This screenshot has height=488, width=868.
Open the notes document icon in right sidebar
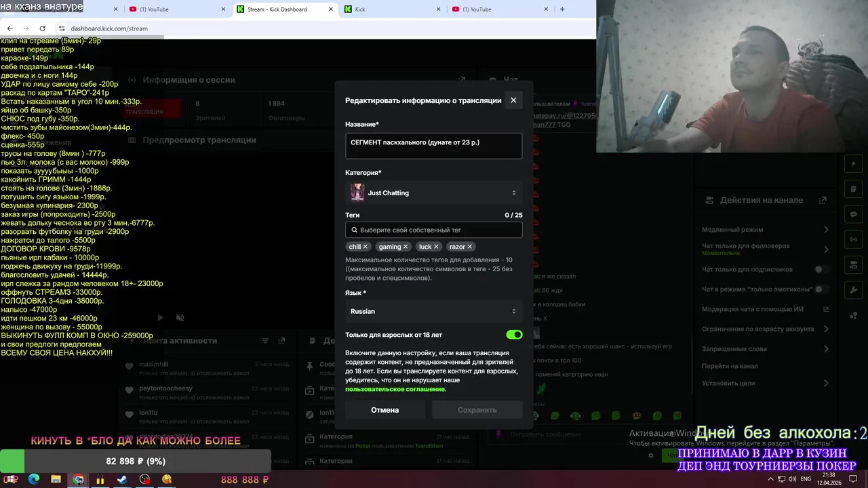854,189
